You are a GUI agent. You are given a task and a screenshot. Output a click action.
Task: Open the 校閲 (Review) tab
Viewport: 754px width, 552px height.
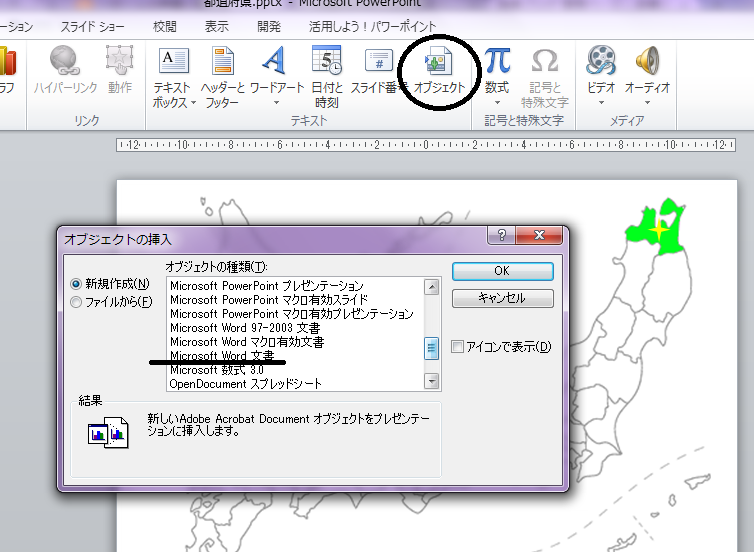[x=164, y=26]
